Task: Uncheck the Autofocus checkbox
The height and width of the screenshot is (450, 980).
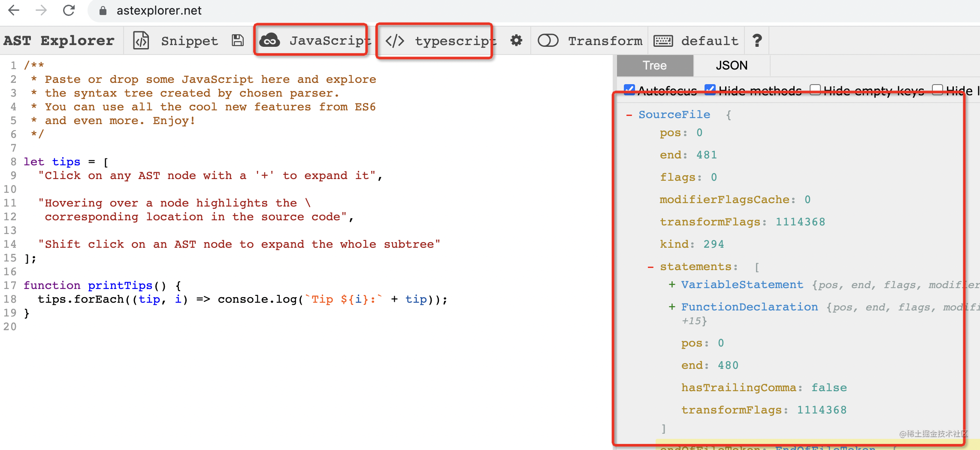Action: [x=629, y=90]
